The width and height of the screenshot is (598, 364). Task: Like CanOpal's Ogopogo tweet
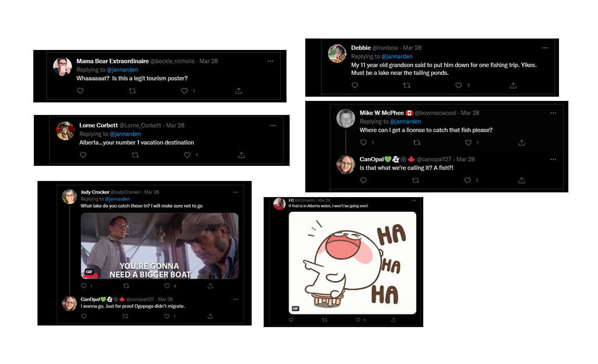(167, 316)
